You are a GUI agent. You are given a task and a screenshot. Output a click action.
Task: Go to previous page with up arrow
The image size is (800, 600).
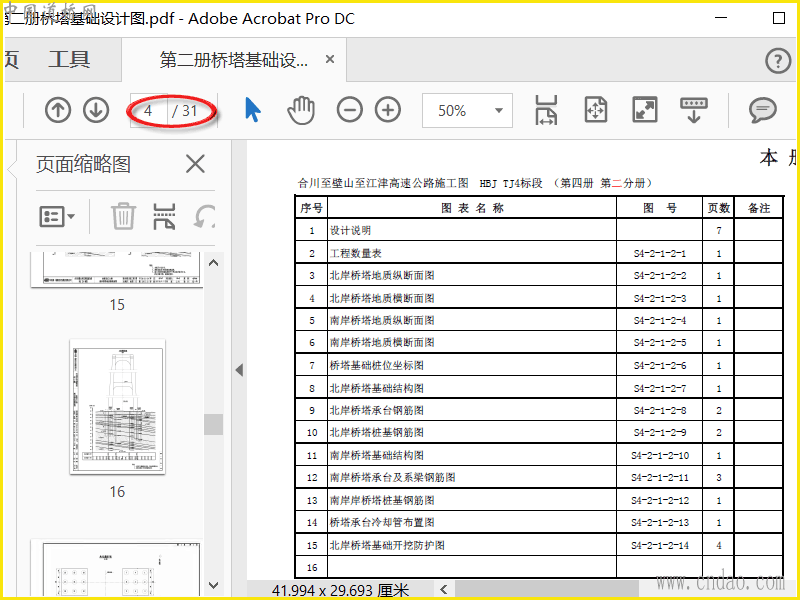point(58,110)
